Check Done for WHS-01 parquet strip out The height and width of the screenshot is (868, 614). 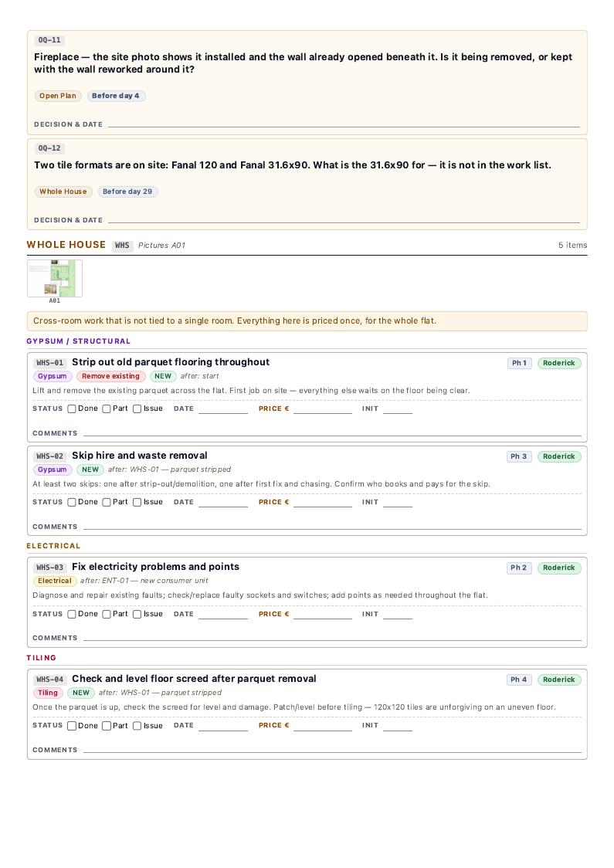click(x=71, y=409)
